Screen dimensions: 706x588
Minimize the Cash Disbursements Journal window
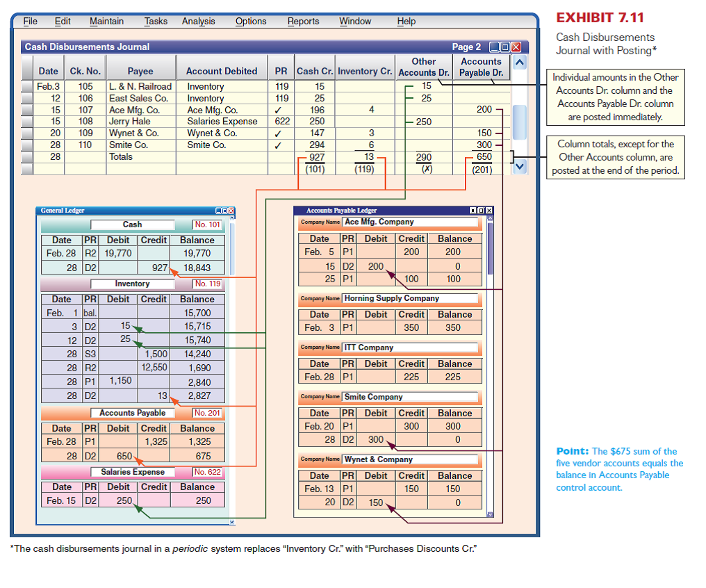click(x=494, y=47)
